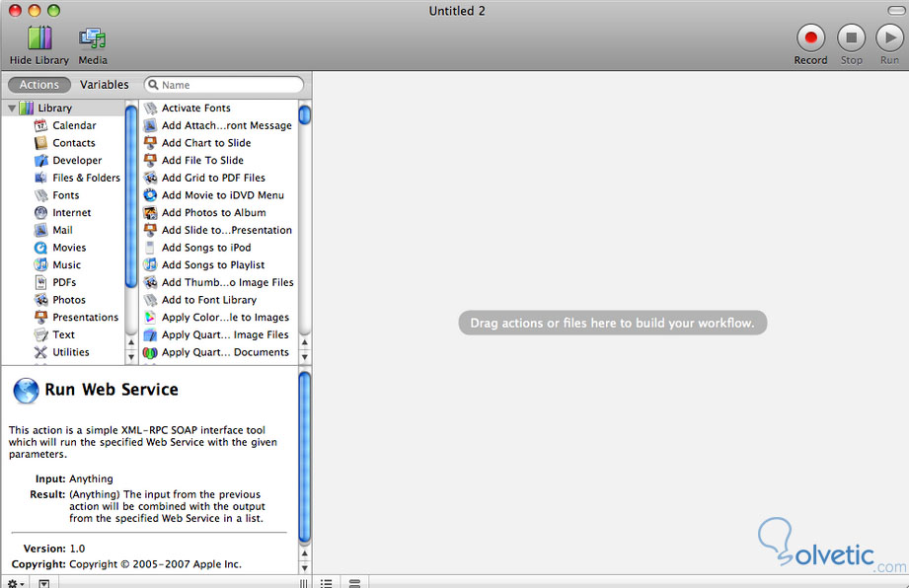The image size is (909, 588).
Task: Open the gear action menu at bottom left
Action: point(15,583)
